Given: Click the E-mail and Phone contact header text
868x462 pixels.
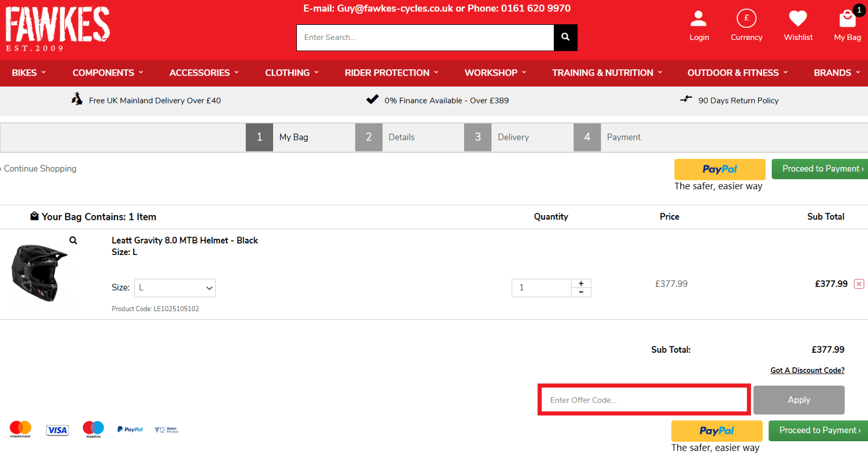Looking at the screenshot, I should coord(437,9).
